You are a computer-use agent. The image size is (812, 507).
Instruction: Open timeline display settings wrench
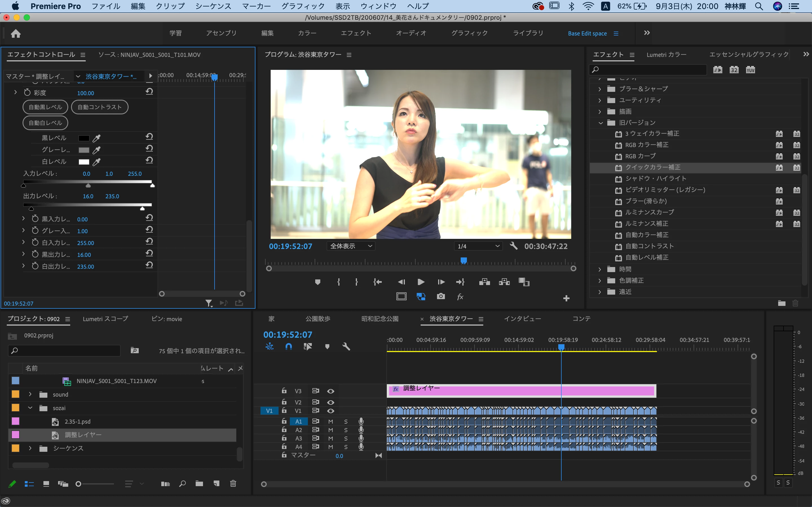(346, 346)
